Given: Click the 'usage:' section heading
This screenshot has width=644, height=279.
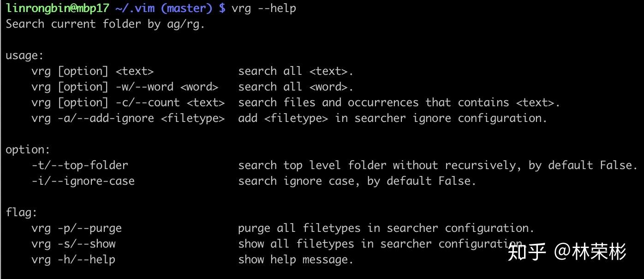Looking at the screenshot, I should point(24,55).
